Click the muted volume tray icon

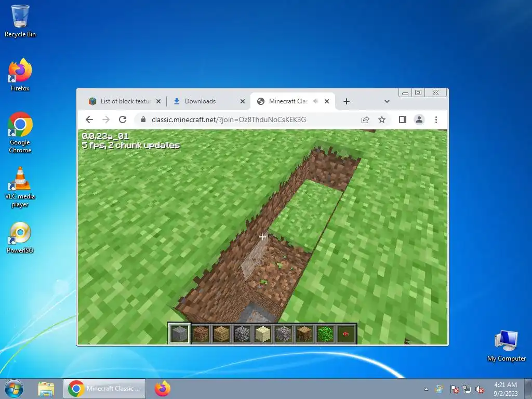pyautogui.click(x=480, y=389)
